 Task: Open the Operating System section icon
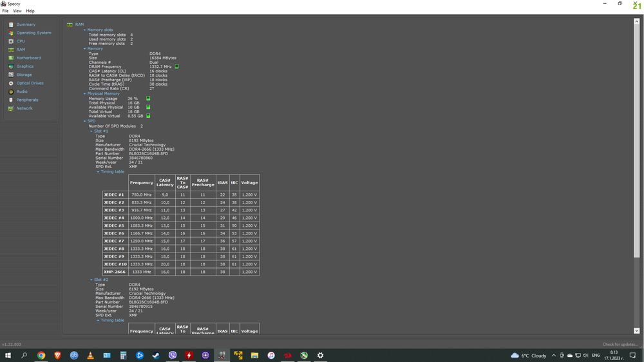(11, 33)
